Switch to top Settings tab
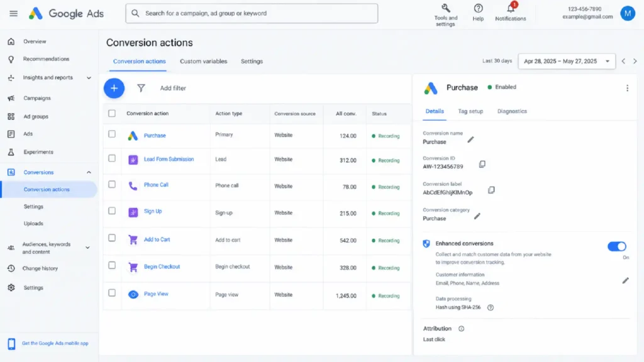The image size is (644, 362). coord(252,61)
